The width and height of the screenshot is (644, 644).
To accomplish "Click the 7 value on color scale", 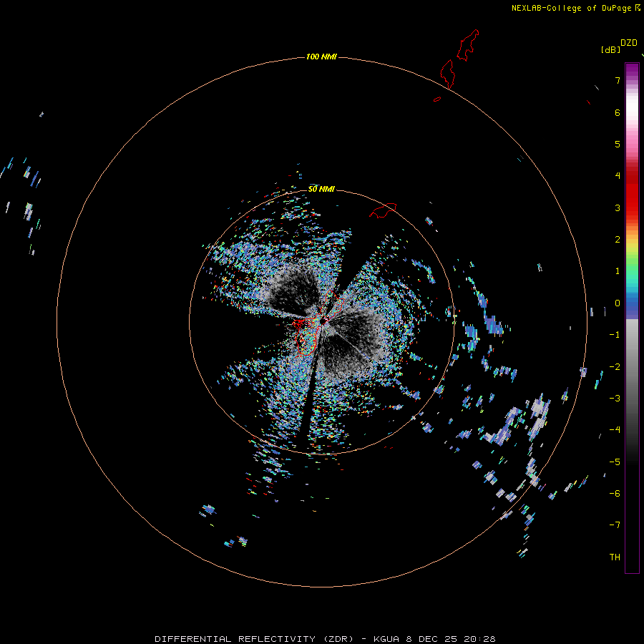I will point(618,80).
